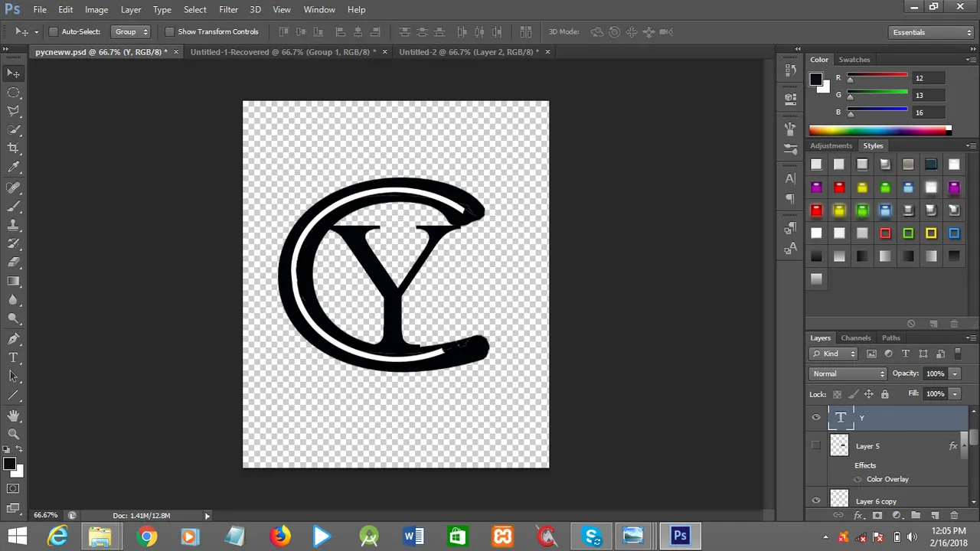This screenshot has width=980, height=551.
Task: Toggle lock transparent pixels
Action: pos(837,394)
